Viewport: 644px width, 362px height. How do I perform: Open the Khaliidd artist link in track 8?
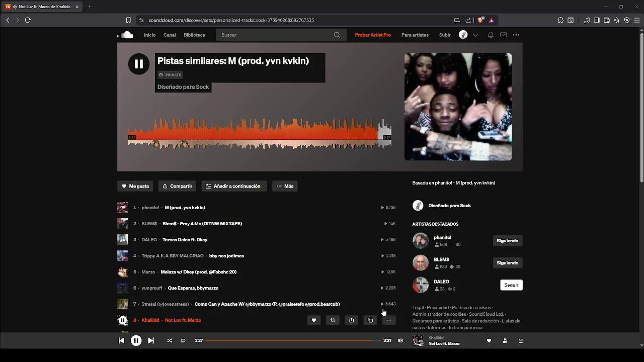pos(150,320)
